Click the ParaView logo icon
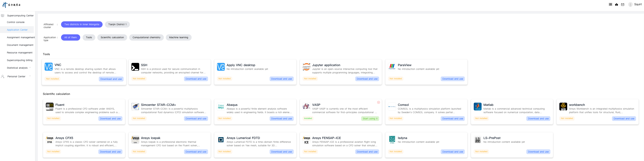The image size is (644, 161). (x=392, y=67)
